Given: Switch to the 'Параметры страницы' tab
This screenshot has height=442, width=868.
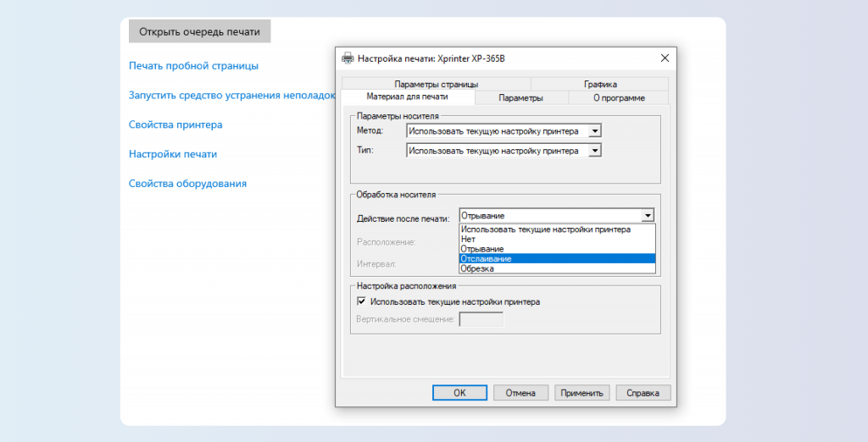Looking at the screenshot, I should point(436,84).
